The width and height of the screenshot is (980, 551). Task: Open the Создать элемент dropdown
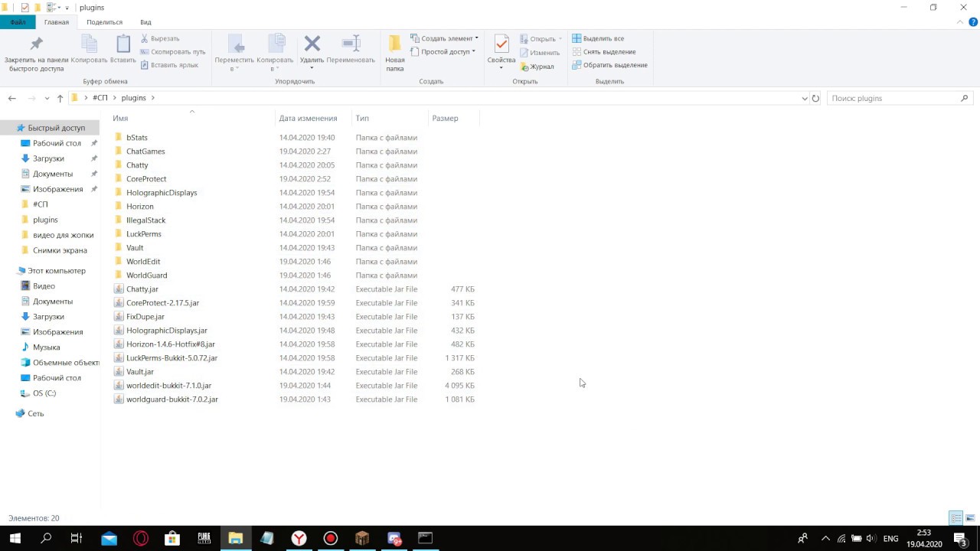(x=444, y=38)
